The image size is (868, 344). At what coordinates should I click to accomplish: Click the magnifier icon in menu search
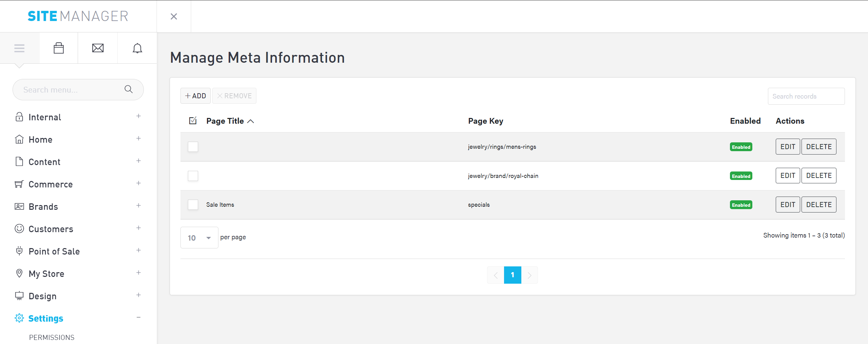[129, 89]
